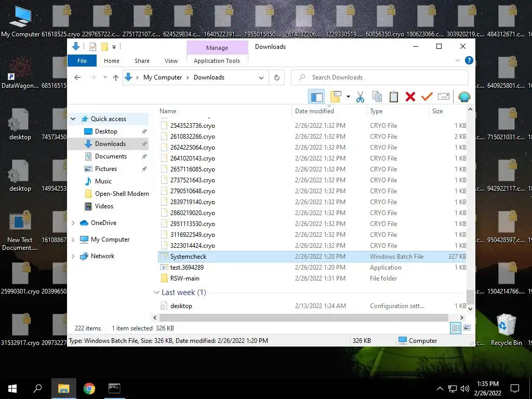The width and height of the screenshot is (532, 399).
Task: Open address bar history dropdown
Action: tap(261, 77)
